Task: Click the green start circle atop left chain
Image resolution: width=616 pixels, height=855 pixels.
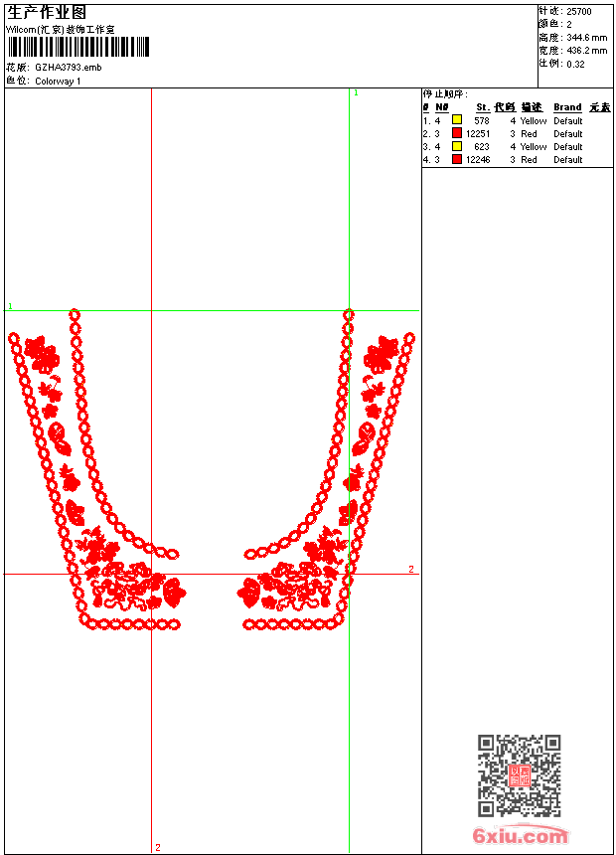Action: point(75,315)
